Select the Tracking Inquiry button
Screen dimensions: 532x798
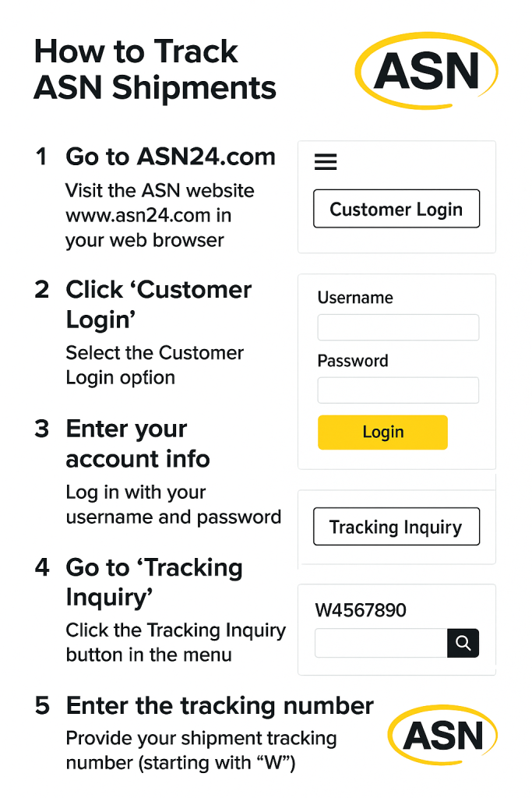coord(396,528)
